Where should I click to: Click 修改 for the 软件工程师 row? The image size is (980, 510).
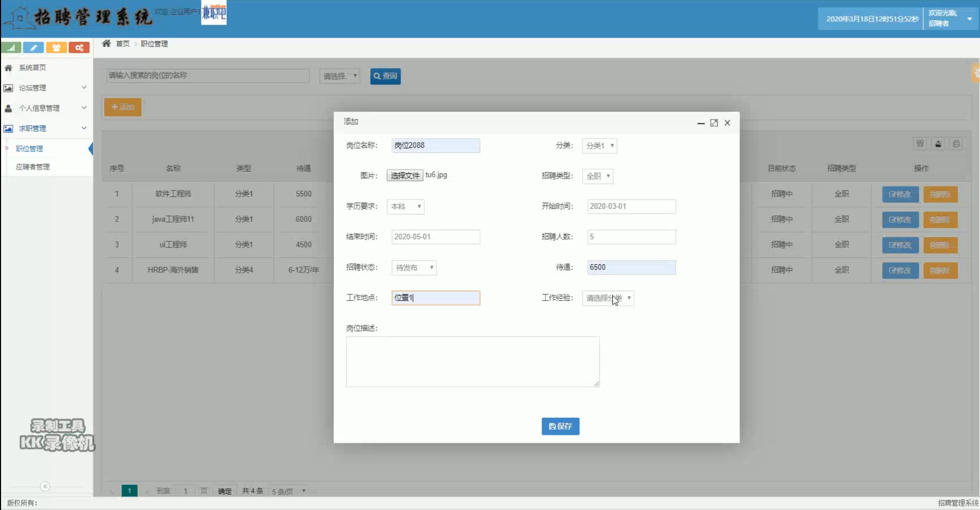901,194
